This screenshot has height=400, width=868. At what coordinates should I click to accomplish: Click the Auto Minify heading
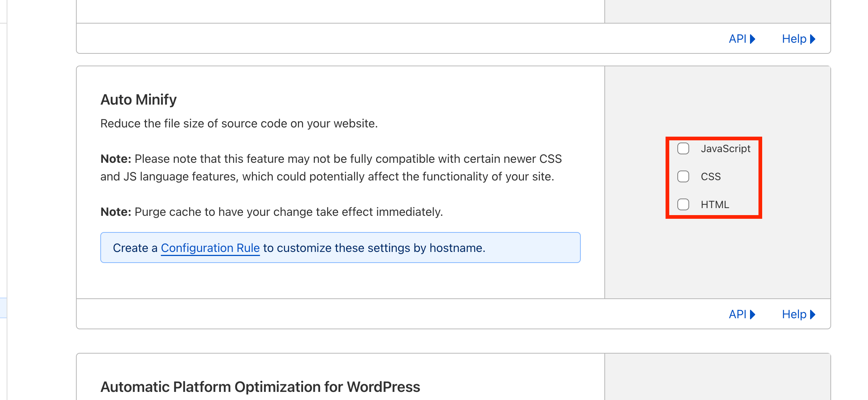(139, 99)
